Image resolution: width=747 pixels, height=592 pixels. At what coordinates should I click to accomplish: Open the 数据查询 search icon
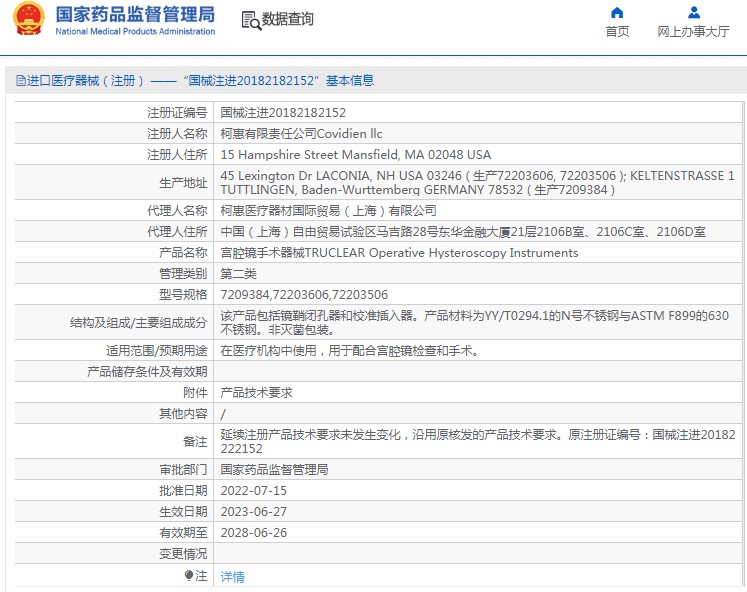tap(251, 20)
